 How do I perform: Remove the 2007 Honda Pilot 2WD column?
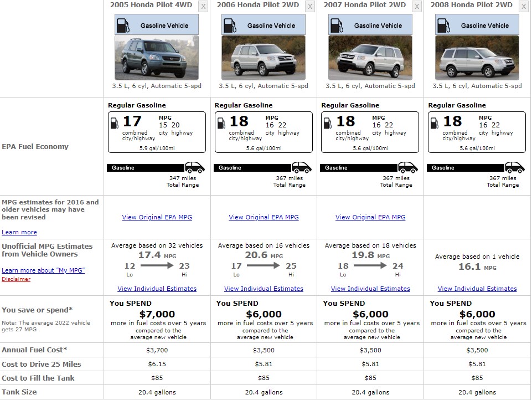coord(417,6)
